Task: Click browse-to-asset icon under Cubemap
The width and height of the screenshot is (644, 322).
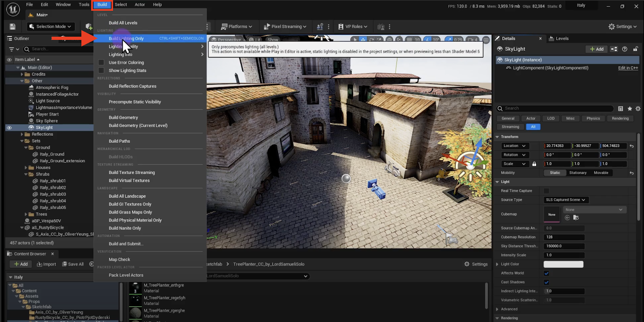Action: tap(576, 218)
